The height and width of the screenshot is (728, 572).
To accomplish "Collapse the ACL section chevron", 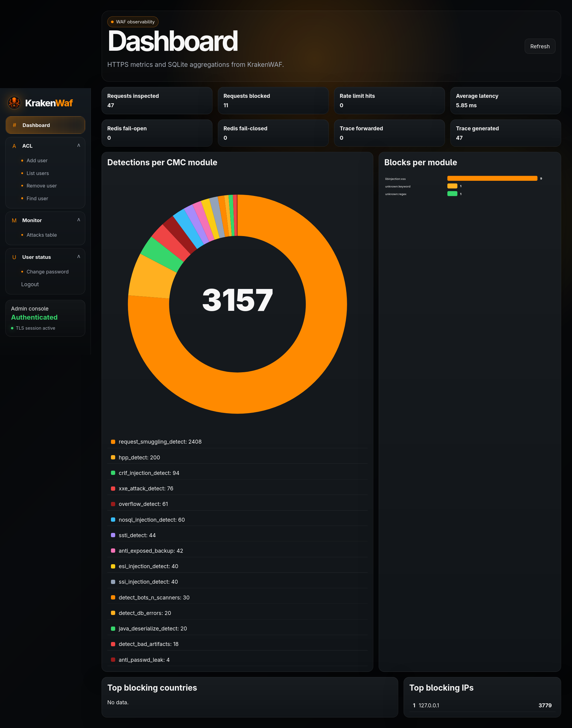I will pyautogui.click(x=79, y=145).
